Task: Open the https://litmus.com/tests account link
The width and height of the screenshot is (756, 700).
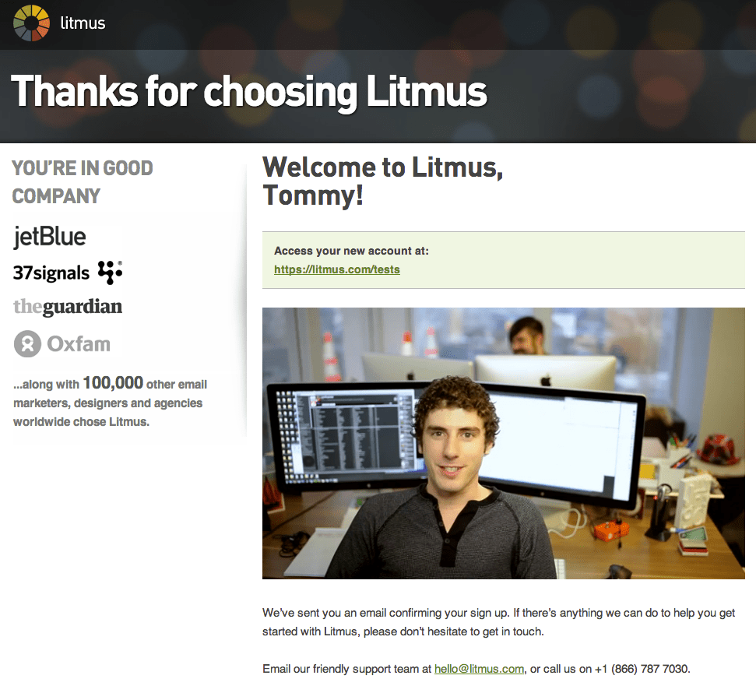Action: pos(337,269)
